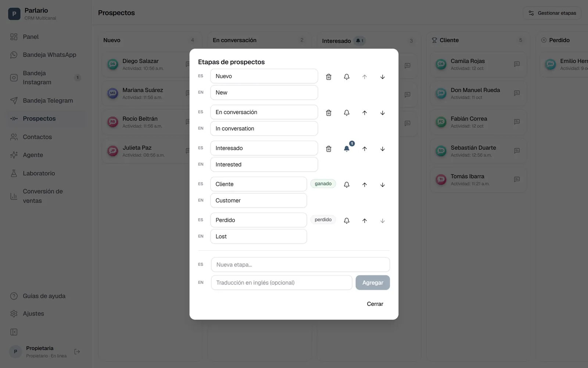Image resolution: width=588 pixels, height=368 pixels.
Task: Click the Agregar button
Action: (x=373, y=283)
